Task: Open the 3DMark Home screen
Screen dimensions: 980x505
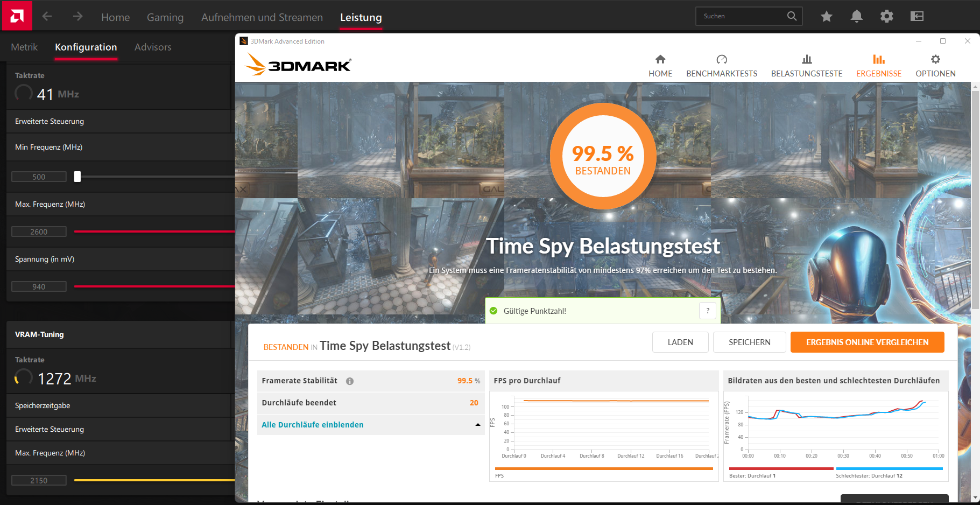Action: [660, 65]
